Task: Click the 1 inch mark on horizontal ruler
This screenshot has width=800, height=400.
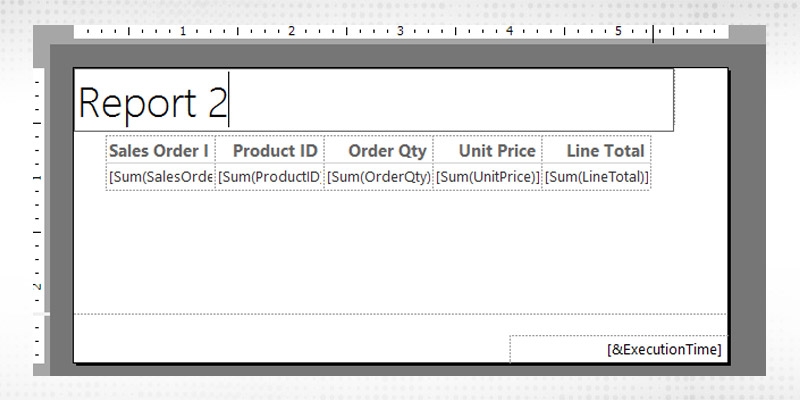Action: point(183,31)
